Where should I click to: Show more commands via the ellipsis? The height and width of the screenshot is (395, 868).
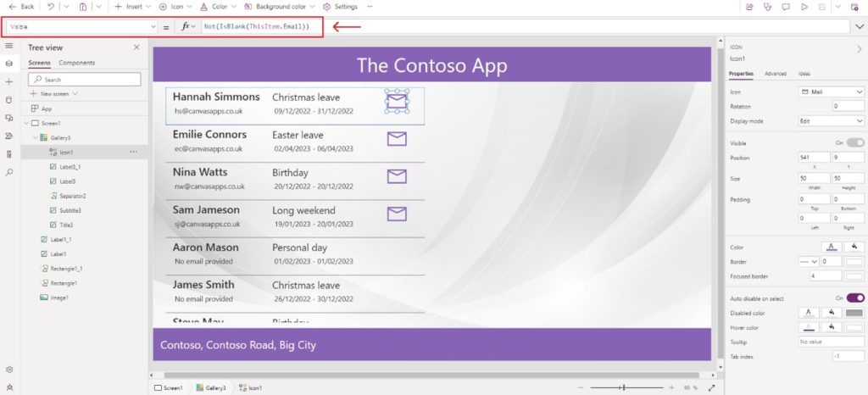pos(370,7)
